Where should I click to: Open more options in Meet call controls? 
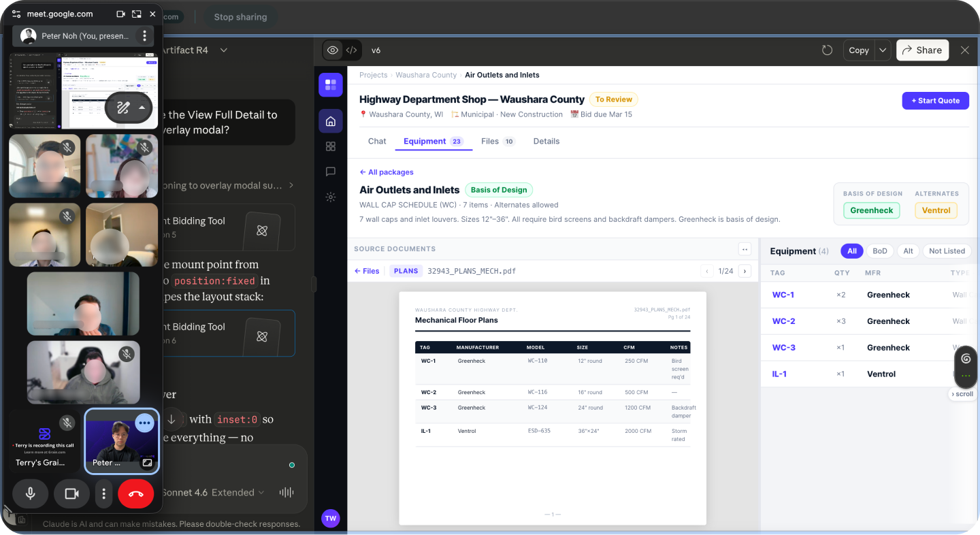[x=103, y=493]
